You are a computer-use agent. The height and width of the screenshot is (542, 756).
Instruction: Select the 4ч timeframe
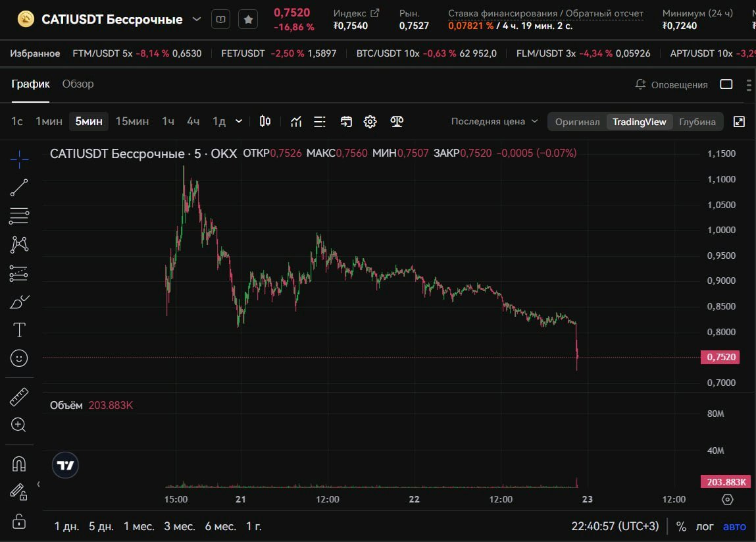pos(193,121)
